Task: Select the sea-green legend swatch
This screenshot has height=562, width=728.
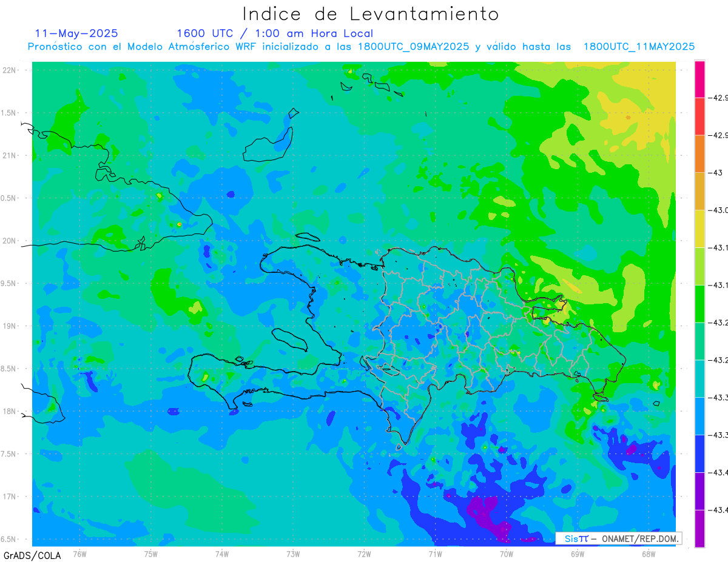Action: tap(699, 341)
